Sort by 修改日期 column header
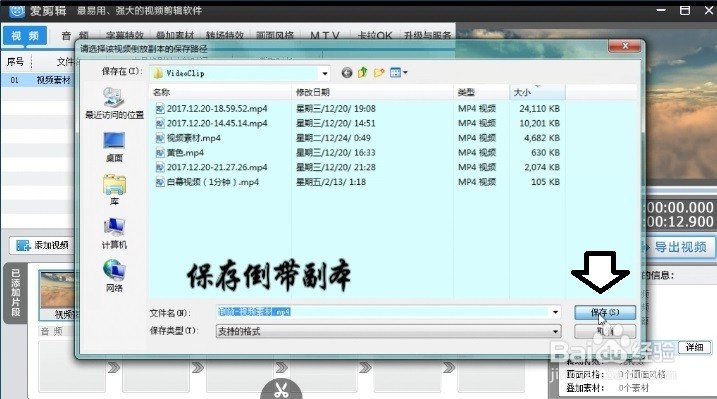The height and width of the screenshot is (399, 717). 372,92
